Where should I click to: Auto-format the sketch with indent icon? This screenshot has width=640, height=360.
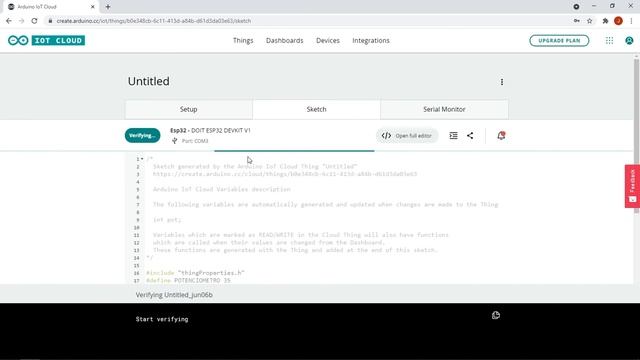pyautogui.click(x=453, y=136)
